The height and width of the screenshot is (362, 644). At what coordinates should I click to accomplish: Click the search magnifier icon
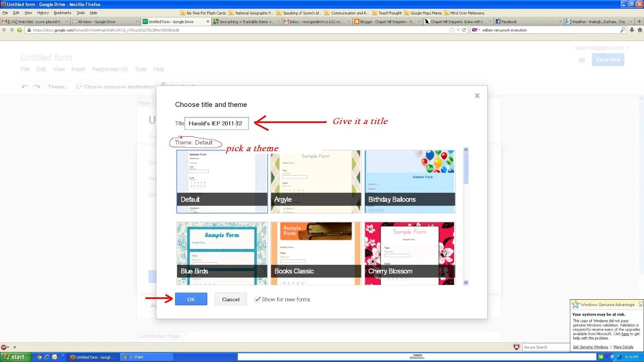623,30
